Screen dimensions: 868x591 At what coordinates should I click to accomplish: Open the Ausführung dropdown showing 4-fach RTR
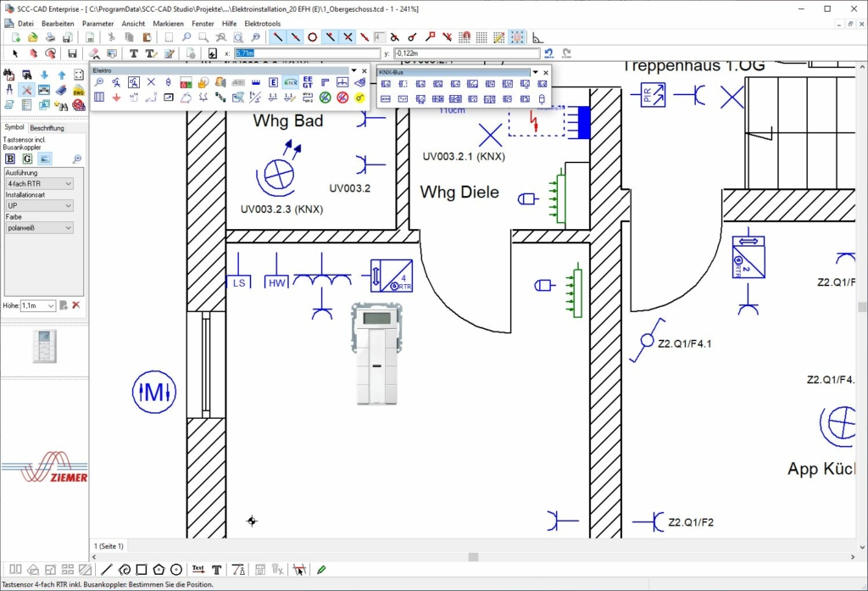click(x=39, y=183)
